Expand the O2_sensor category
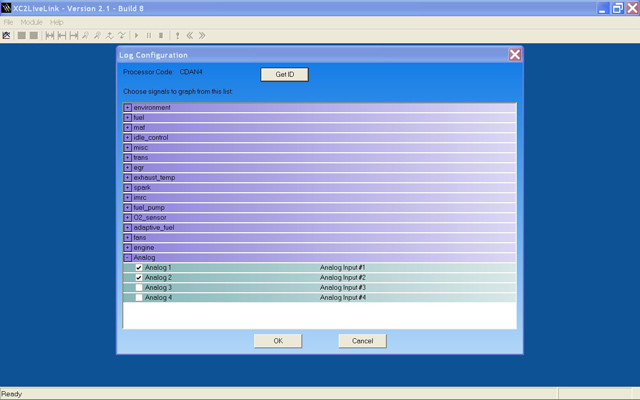The height and width of the screenshot is (400, 640). [128, 218]
